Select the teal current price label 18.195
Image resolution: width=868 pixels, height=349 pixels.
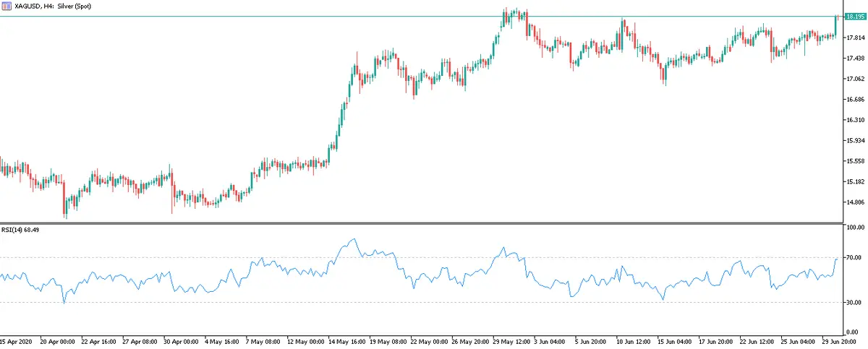point(854,17)
